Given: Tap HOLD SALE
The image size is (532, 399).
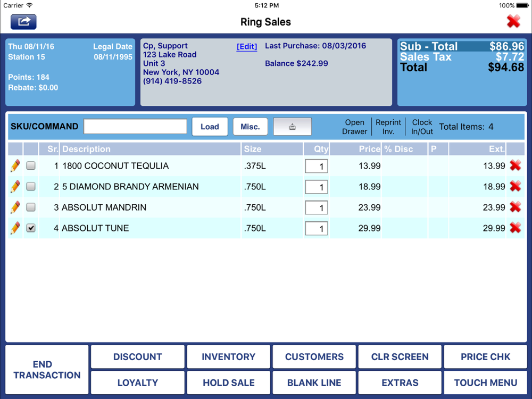Looking at the screenshot, I should (228, 383).
